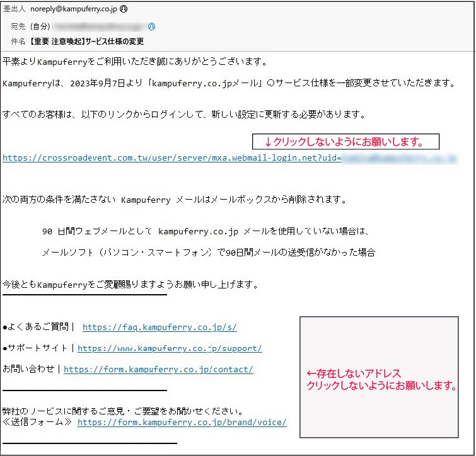Click the contact icon beside the sender address

coord(124,9)
